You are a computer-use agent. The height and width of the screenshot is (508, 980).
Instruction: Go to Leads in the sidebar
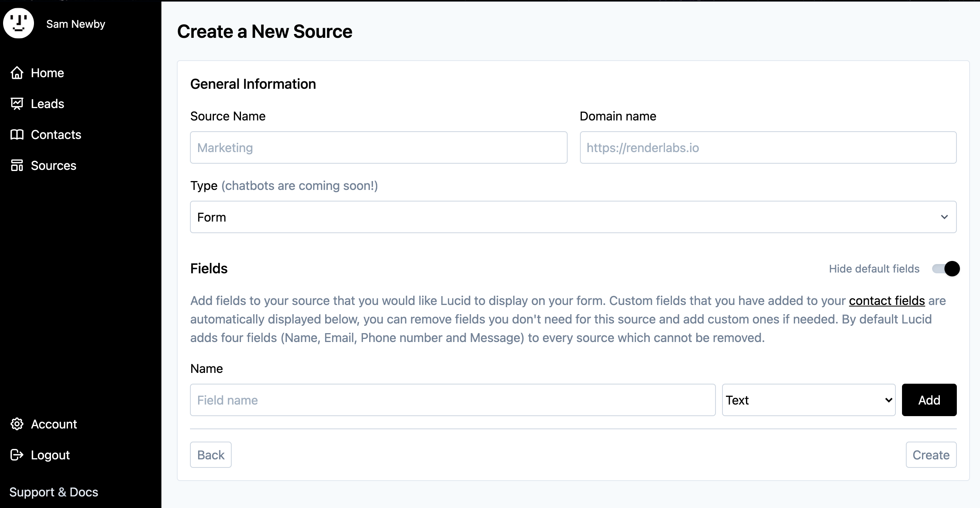47,103
